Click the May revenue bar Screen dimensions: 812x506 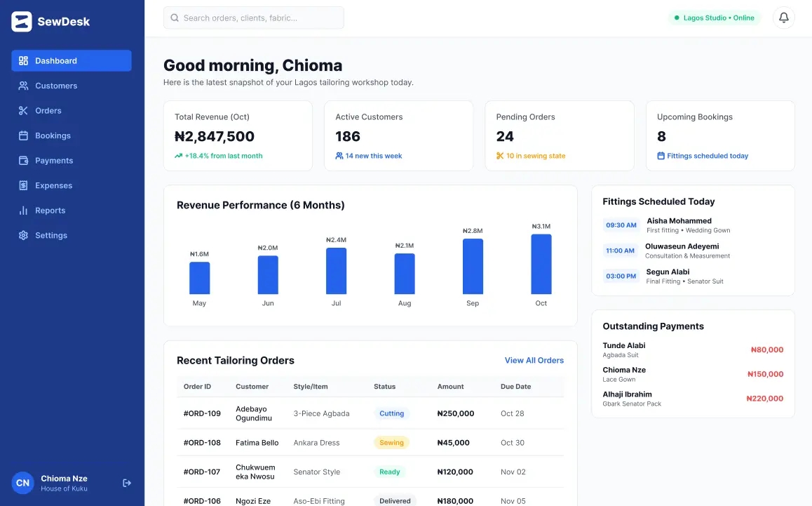point(199,279)
